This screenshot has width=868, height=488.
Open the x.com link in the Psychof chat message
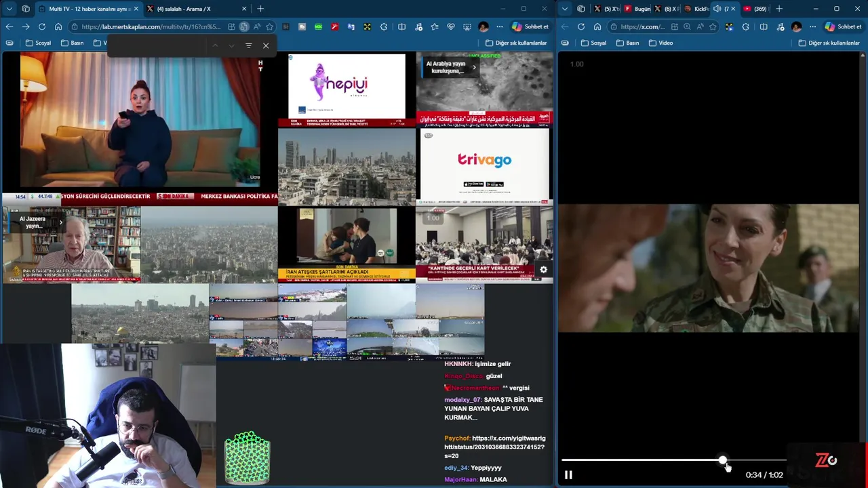coord(494,447)
